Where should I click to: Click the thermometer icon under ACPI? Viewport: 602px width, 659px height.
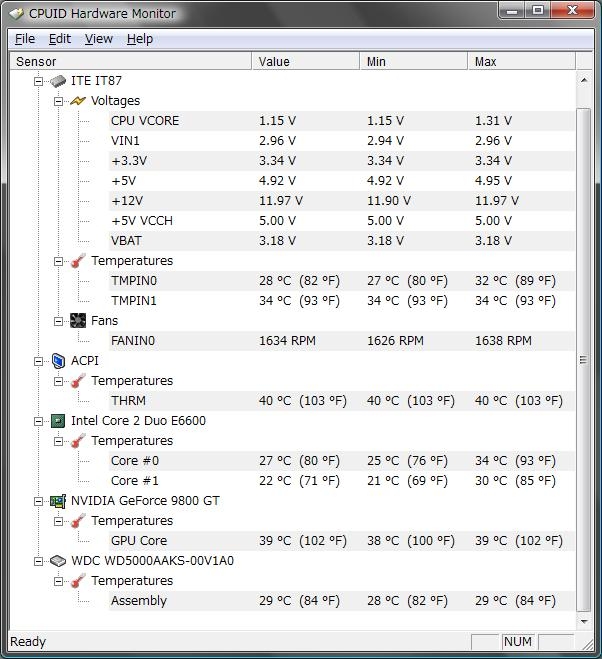(x=78, y=381)
